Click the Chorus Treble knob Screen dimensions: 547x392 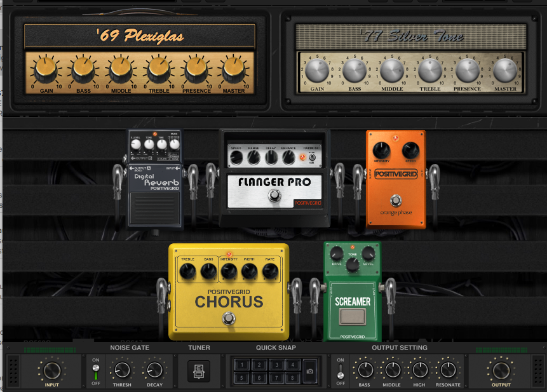point(187,271)
